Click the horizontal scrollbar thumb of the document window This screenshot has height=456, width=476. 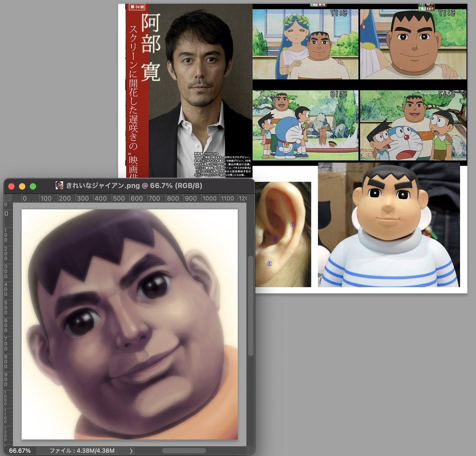pyautogui.click(x=184, y=451)
